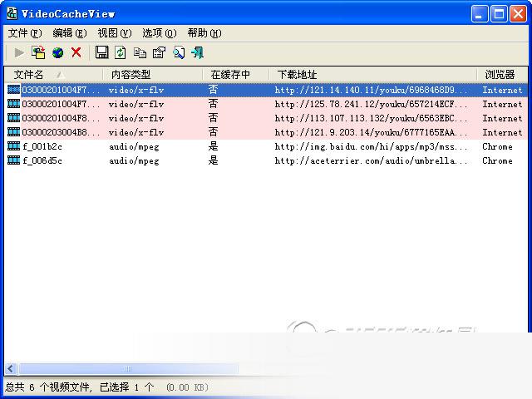Sort by the 内容类型 column header

[153, 74]
